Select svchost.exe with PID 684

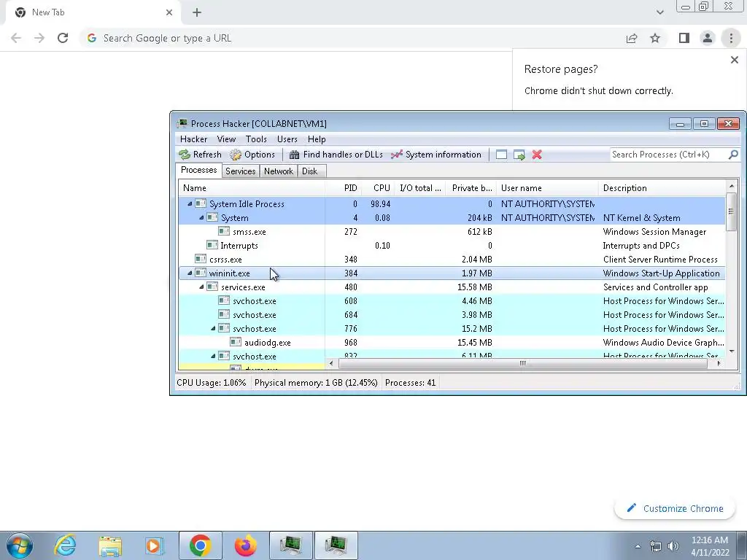click(452, 315)
